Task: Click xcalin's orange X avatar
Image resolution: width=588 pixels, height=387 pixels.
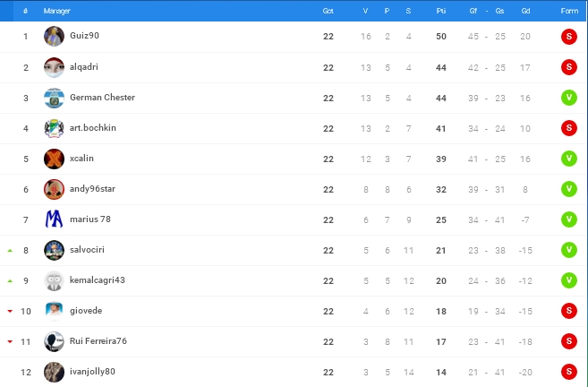Action: coord(54,159)
